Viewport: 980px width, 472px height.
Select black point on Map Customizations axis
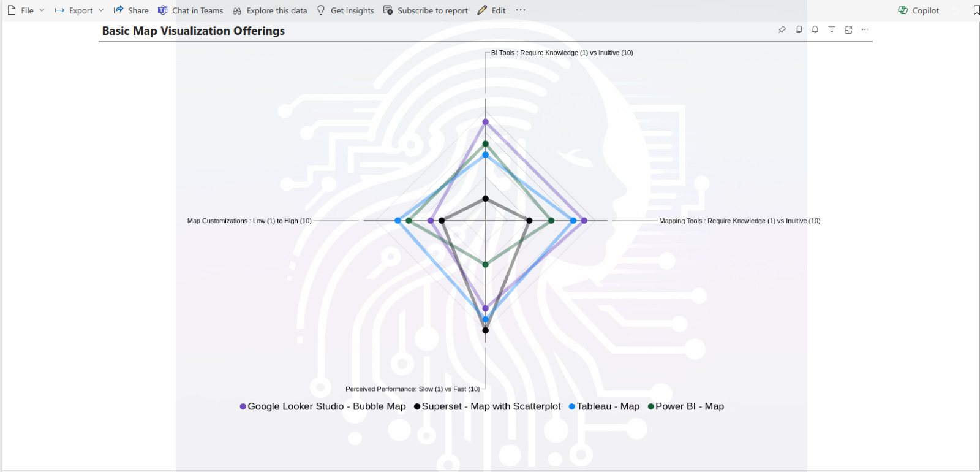click(x=442, y=221)
